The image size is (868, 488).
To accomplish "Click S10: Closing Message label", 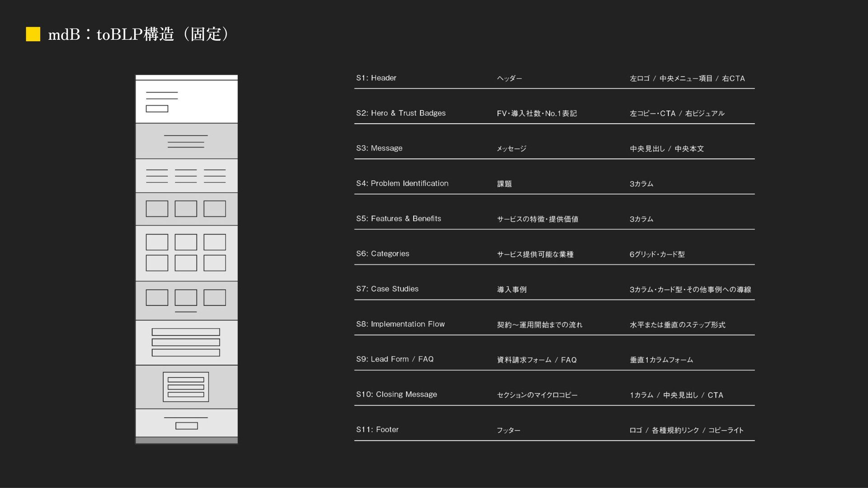I will coord(396,394).
